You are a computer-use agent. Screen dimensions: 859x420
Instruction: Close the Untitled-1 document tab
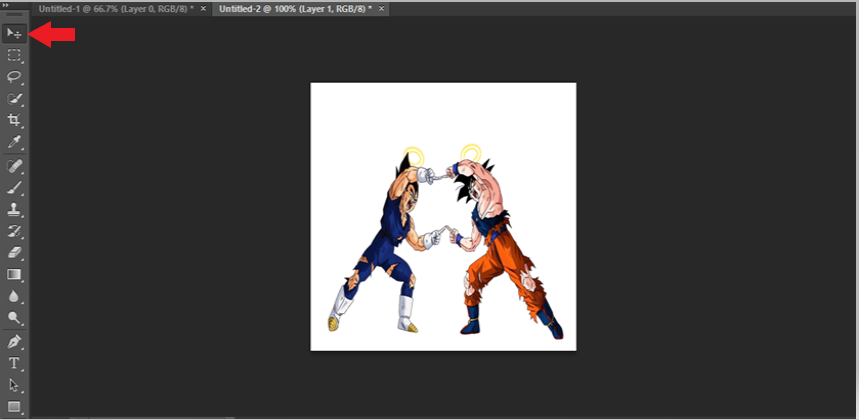(x=203, y=9)
